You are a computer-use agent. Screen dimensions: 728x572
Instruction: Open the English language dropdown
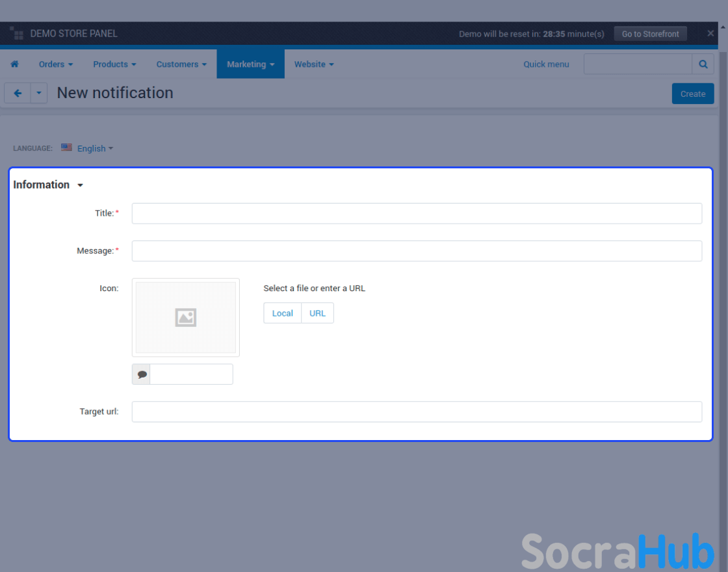95,148
